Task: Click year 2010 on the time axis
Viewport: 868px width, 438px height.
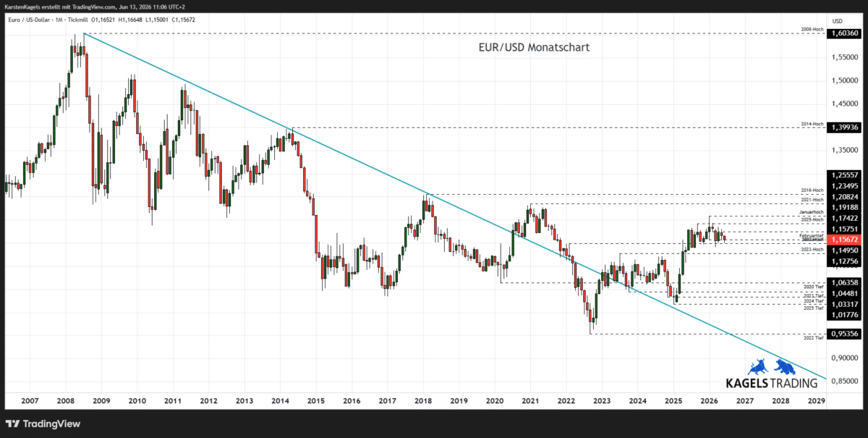Action: click(137, 400)
